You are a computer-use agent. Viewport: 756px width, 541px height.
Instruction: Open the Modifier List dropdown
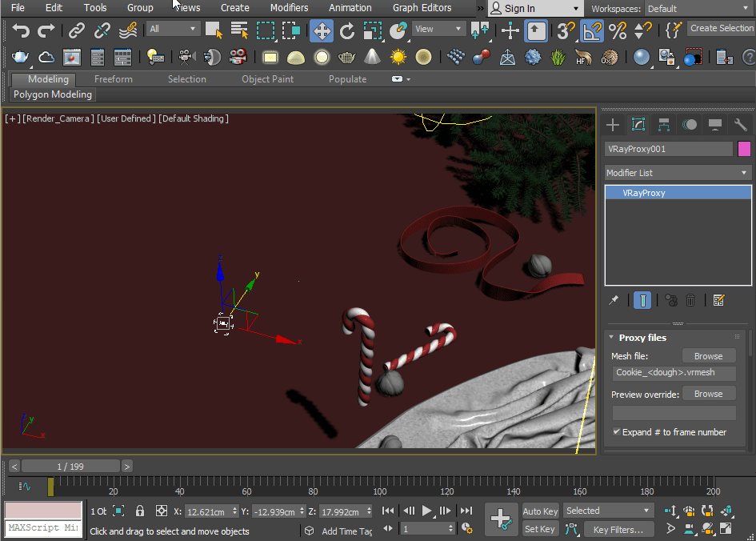click(677, 173)
